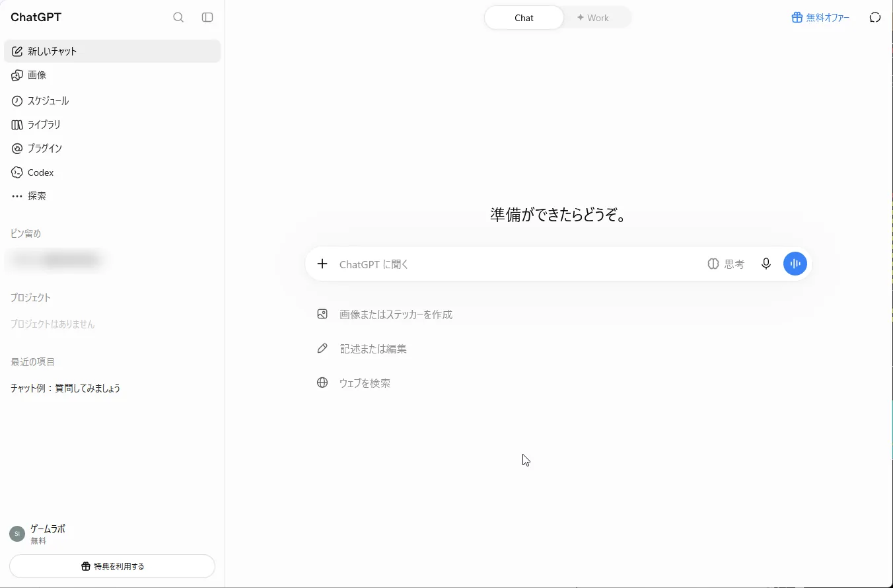
Task: Click the microphone dictation icon
Action: pyautogui.click(x=766, y=264)
